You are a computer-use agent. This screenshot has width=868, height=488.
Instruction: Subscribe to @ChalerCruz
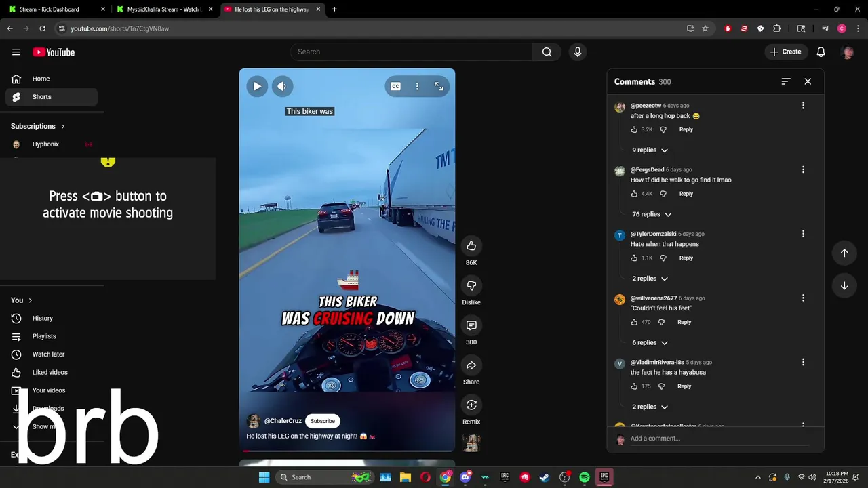coord(323,421)
